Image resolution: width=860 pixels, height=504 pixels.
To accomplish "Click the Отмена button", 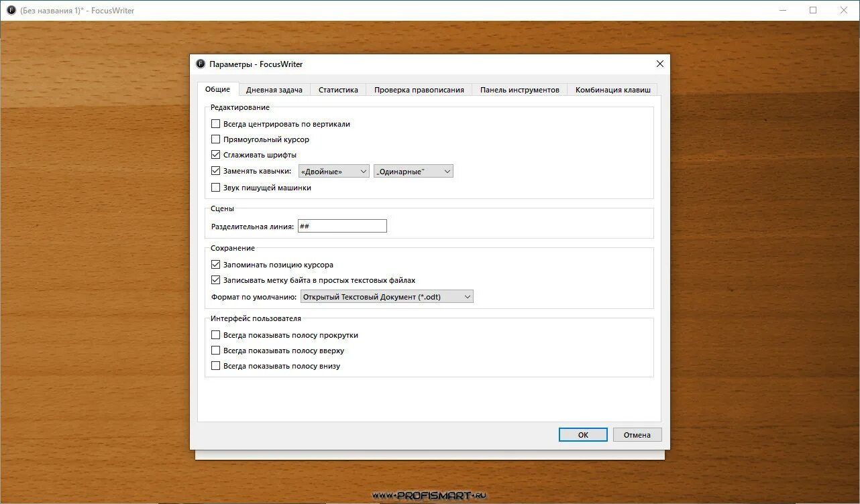I will tap(637, 435).
